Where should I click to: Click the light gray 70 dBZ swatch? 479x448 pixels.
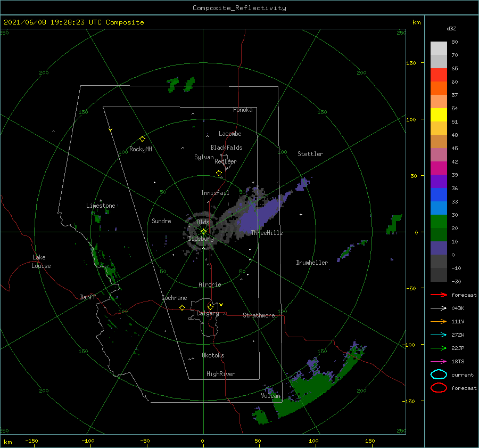(x=439, y=48)
